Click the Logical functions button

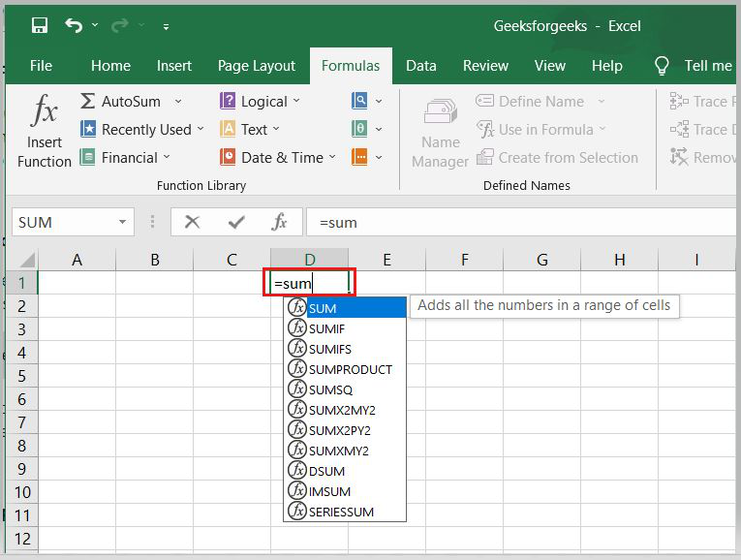tap(260, 101)
